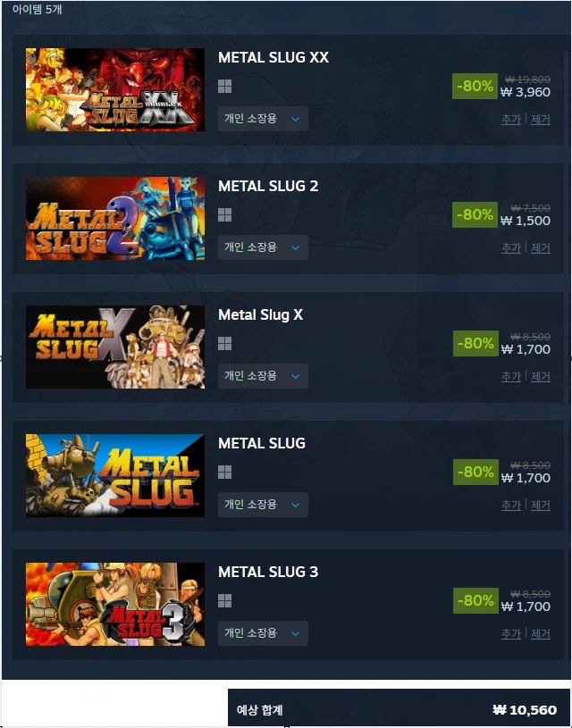Click 추가 link for original METAL SLUG
The height and width of the screenshot is (728, 572).
click(510, 506)
